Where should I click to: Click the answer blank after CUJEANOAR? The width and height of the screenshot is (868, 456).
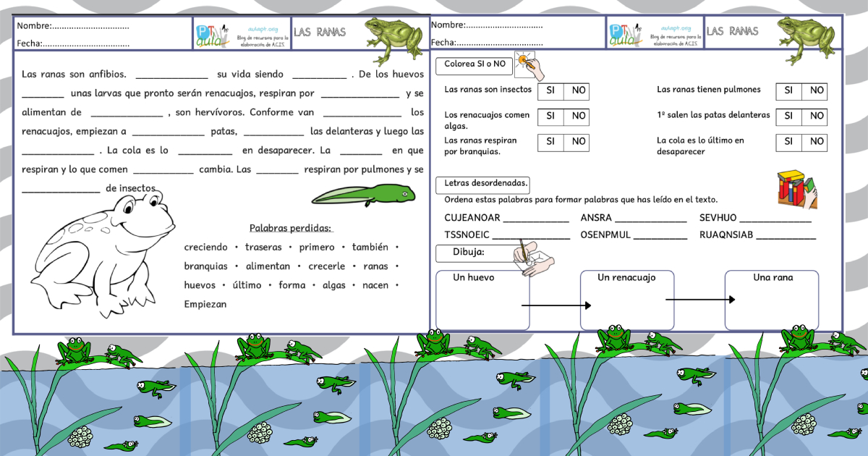536,219
